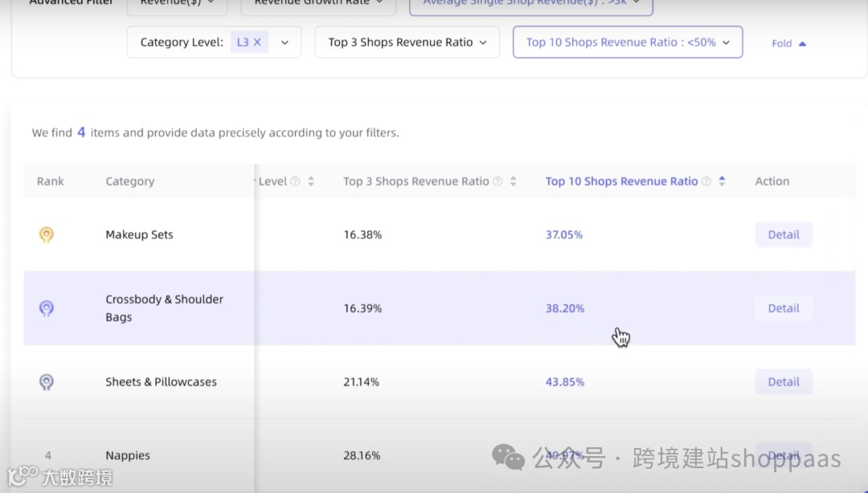The width and height of the screenshot is (868, 493).
Task: Select the Nappies category name
Action: click(128, 455)
